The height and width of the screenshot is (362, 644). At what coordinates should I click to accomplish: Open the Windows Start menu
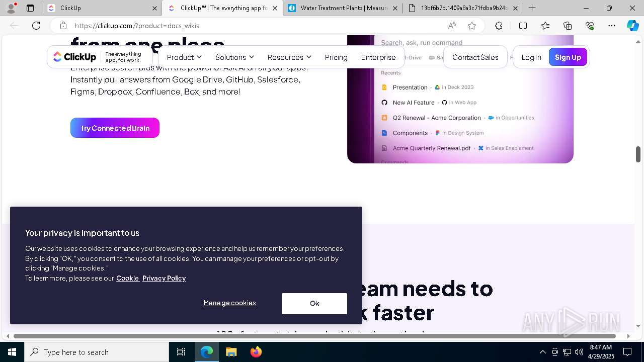click(12, 352)
